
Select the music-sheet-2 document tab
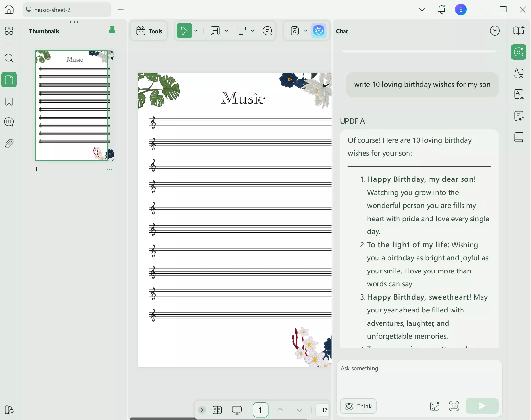(x=67, y=10)
